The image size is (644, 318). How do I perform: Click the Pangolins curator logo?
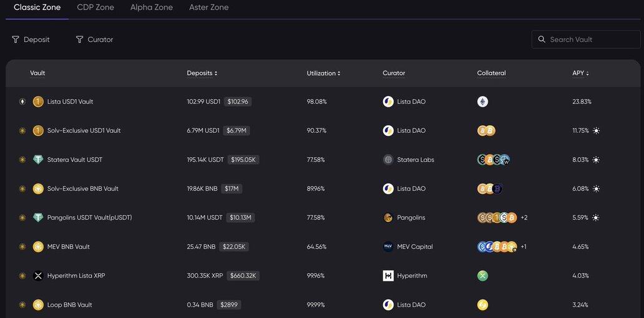[388, 218]
